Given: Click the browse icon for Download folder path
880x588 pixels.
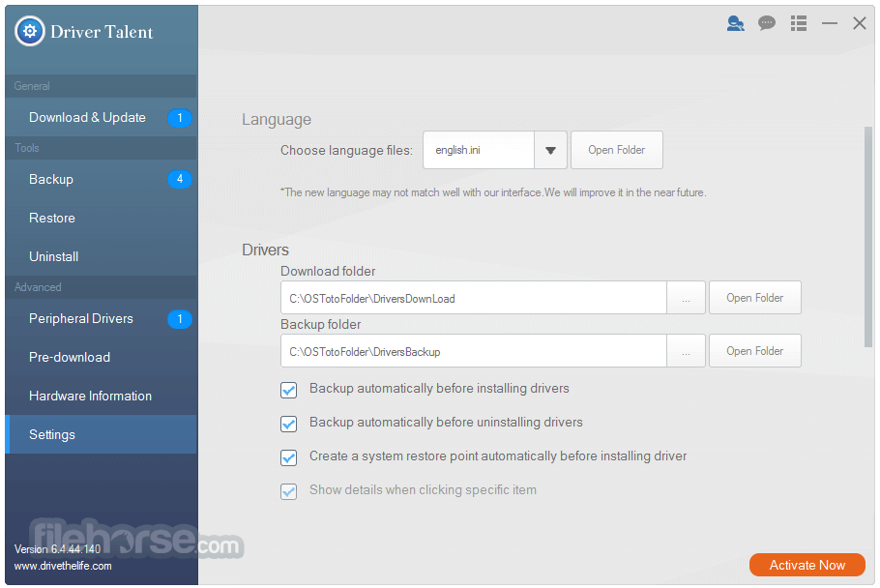Looking at the screenshot, I should [x=687, y=297].
